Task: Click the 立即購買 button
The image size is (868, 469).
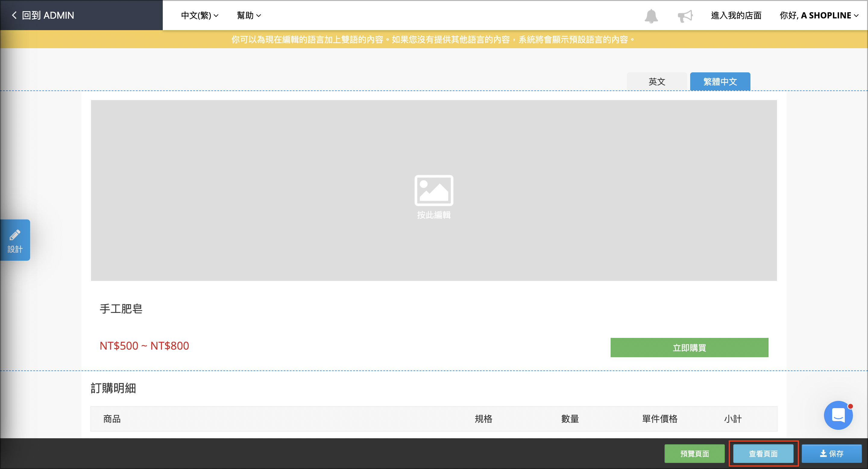Action: (689, 347)
